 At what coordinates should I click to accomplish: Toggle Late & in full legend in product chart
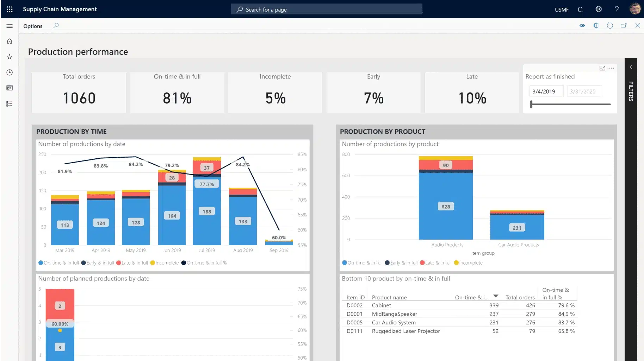tap(436, 263)
